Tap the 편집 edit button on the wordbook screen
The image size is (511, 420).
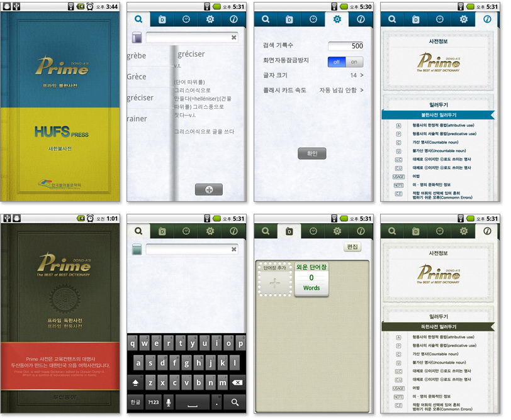click(352, 247)
